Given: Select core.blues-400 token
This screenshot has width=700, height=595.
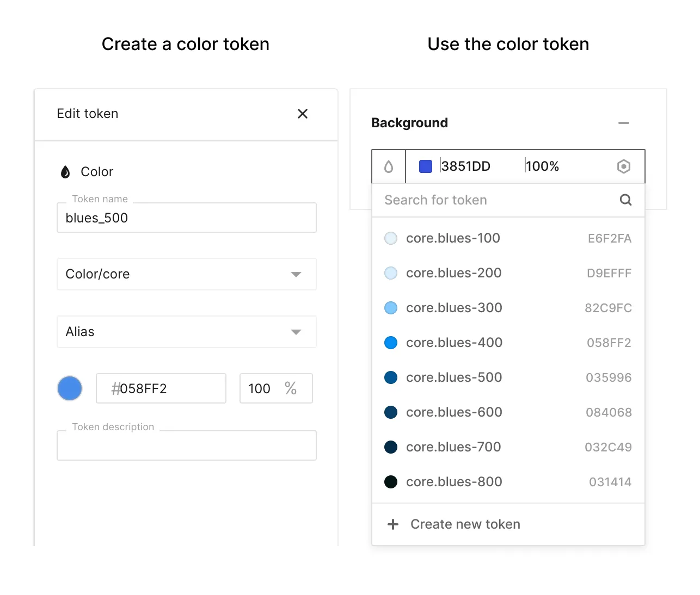Looking at the screenshot, I should [508, 343].
